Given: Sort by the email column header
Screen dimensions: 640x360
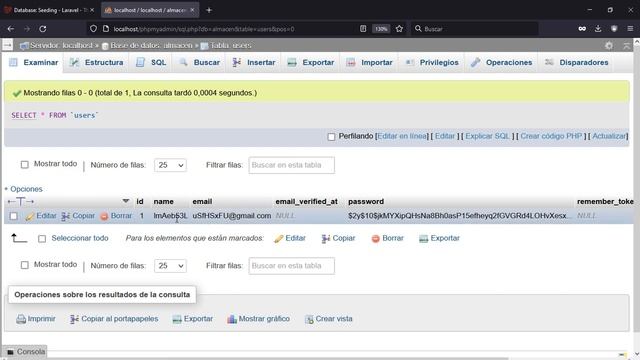Looking at the screenshot, I should (x=202, y=201).
